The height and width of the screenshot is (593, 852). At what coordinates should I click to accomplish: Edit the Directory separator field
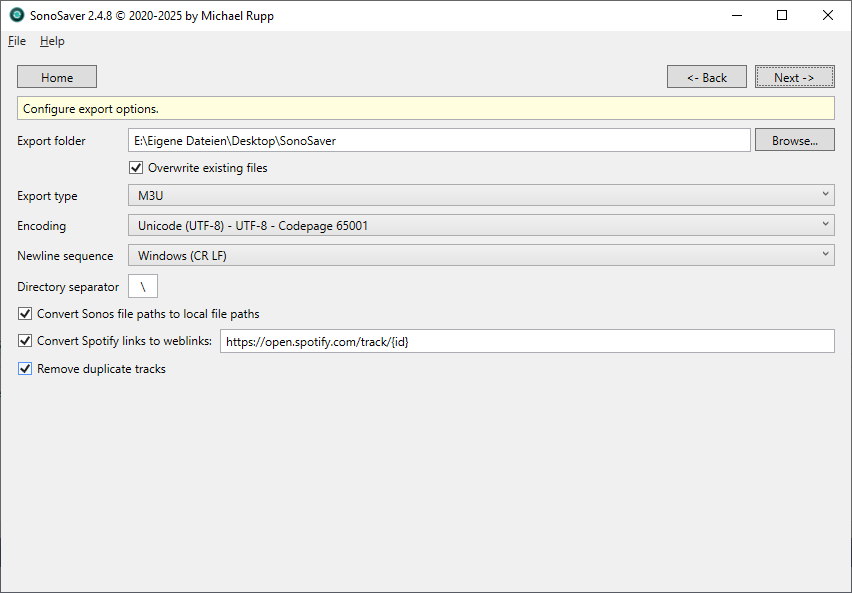[x=142, y=286]
